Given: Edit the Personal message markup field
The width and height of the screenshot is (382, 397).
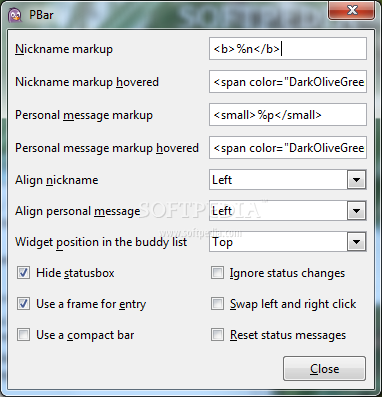Looking at the screenshot, I should 288,115.
